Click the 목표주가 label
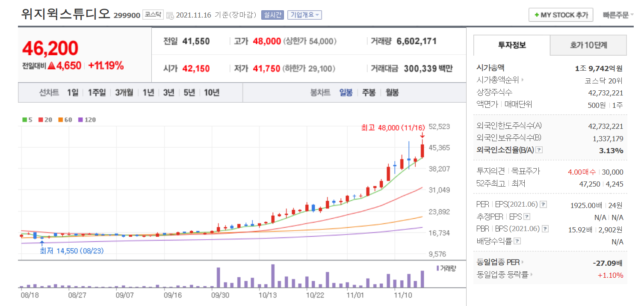 526,171
